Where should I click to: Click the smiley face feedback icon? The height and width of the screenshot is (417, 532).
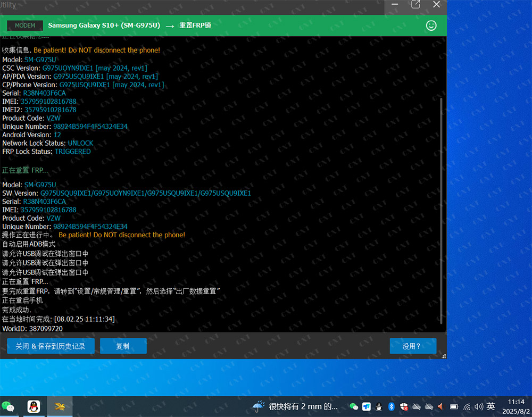click(431, 26)
